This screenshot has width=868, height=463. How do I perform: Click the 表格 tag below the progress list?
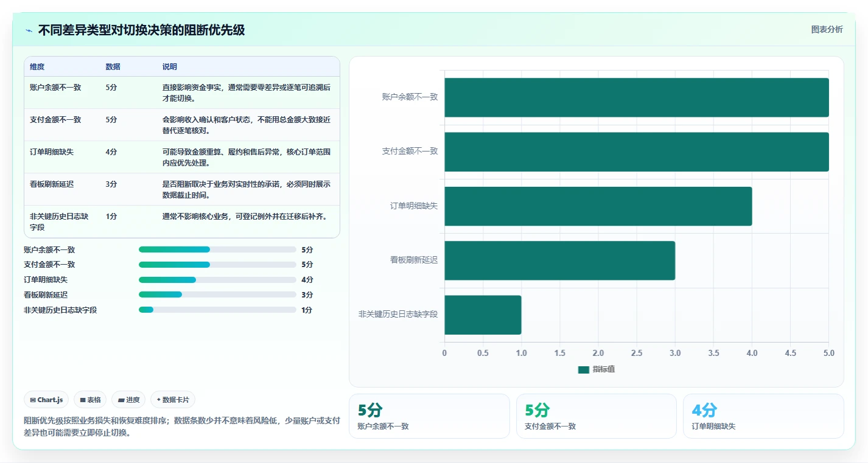point(90,400)
